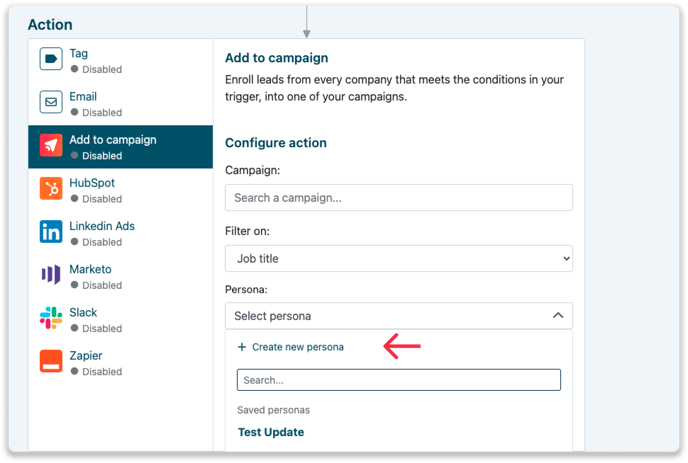This screenshot has height=463, width=688.
Task: Collapse the Select persona dropdown
Action: (398, 316)
